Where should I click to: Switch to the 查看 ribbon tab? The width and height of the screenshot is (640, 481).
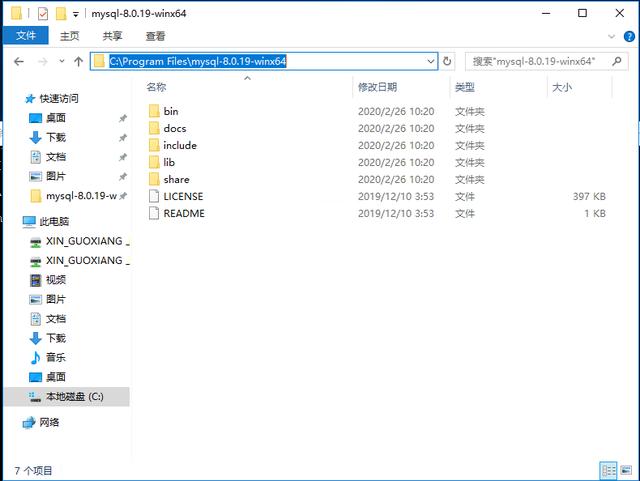pyautogui.click(x=156, y=36)
